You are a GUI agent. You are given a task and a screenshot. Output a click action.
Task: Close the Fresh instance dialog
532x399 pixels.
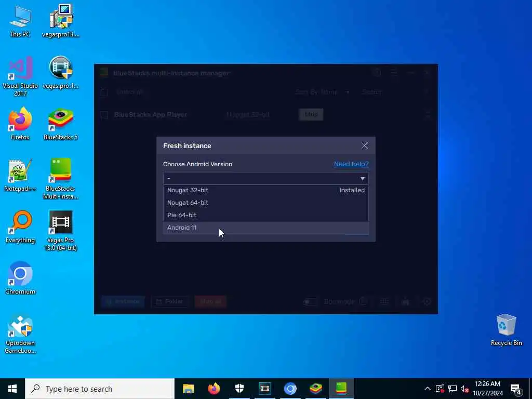click(x=365, y=145)
